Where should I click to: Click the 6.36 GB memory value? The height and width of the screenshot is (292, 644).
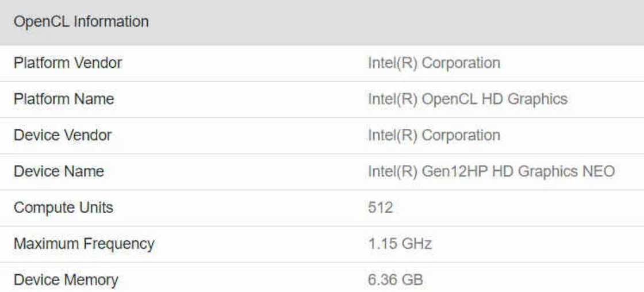click(395, 280)
